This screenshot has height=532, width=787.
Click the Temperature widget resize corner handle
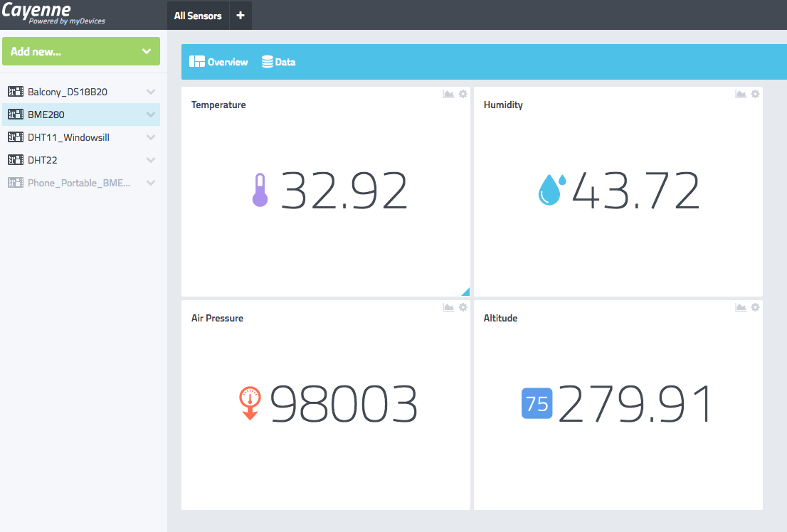(x=466, y=292)
